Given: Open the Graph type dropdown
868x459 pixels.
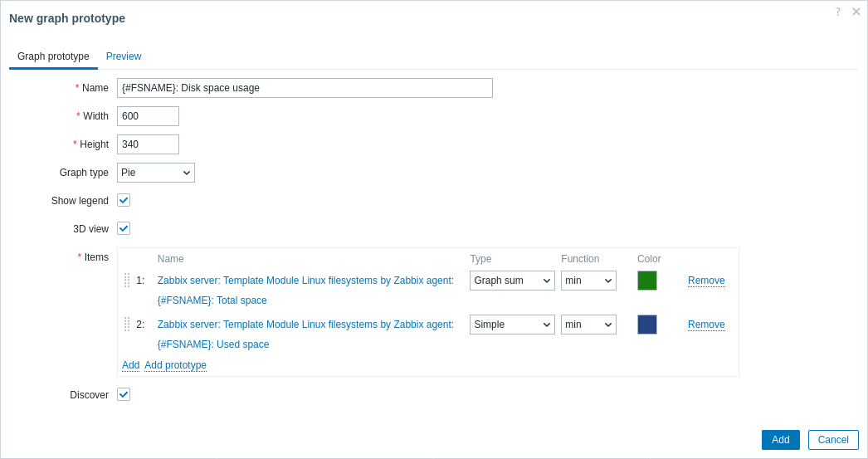Looking at the screenshot, I should 156,173.
